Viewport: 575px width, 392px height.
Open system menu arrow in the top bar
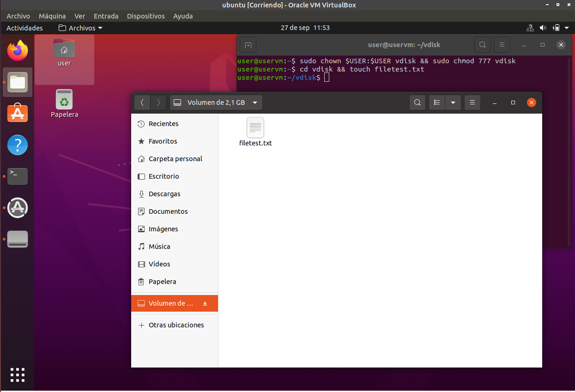[x=567, y=28]
